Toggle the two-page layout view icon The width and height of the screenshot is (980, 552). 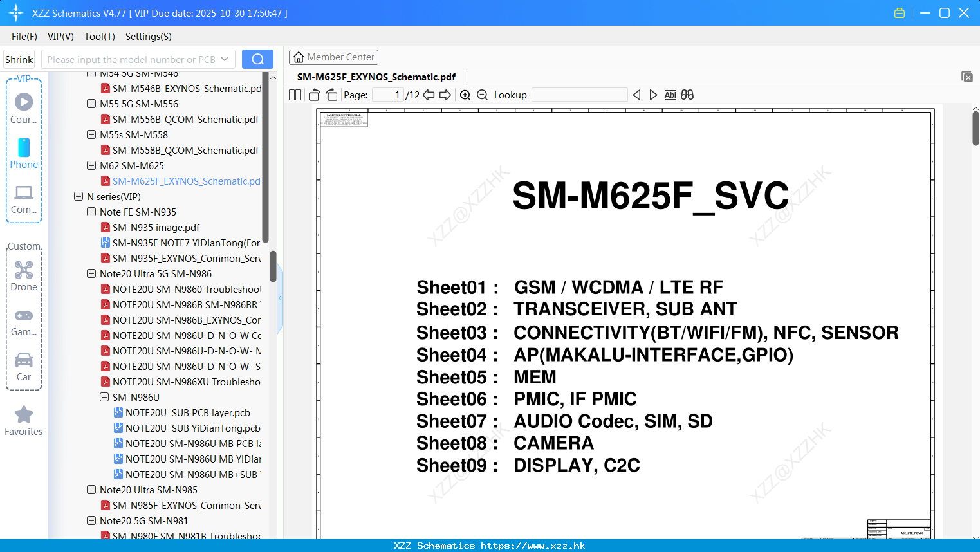click(x=295, y=95)
